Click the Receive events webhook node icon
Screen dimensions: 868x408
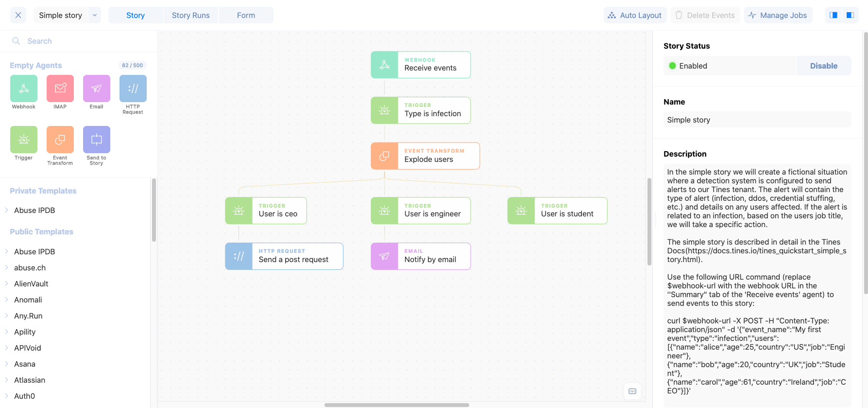(384, 65)
